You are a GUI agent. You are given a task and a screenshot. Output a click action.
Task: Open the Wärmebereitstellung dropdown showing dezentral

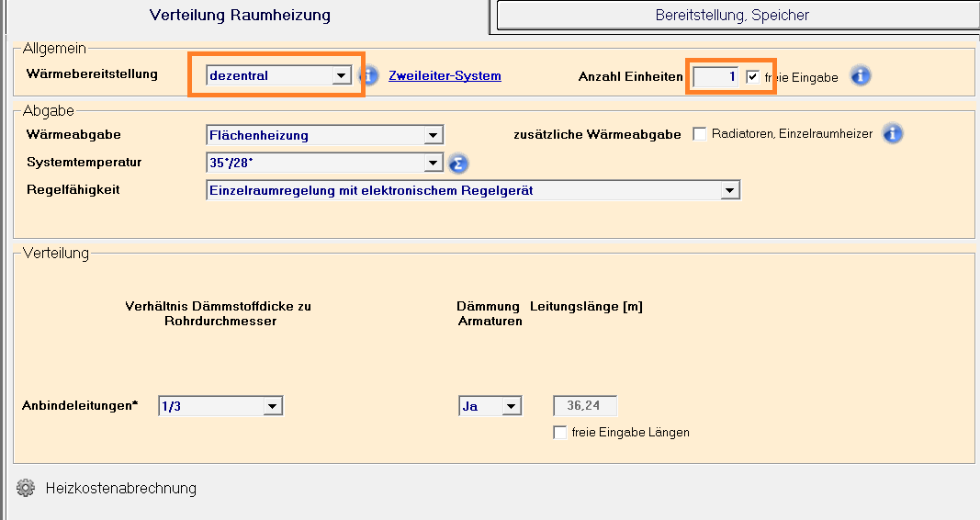point(341,75)
